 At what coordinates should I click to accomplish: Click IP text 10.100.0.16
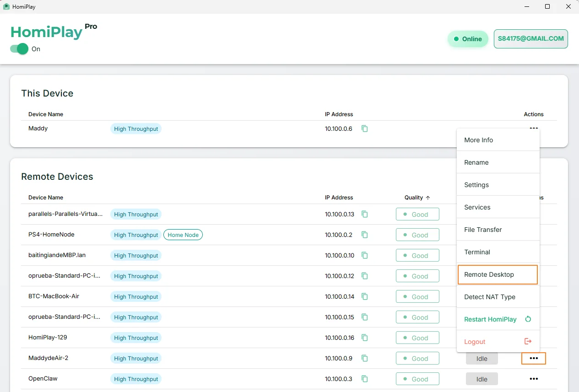[340, 338]
